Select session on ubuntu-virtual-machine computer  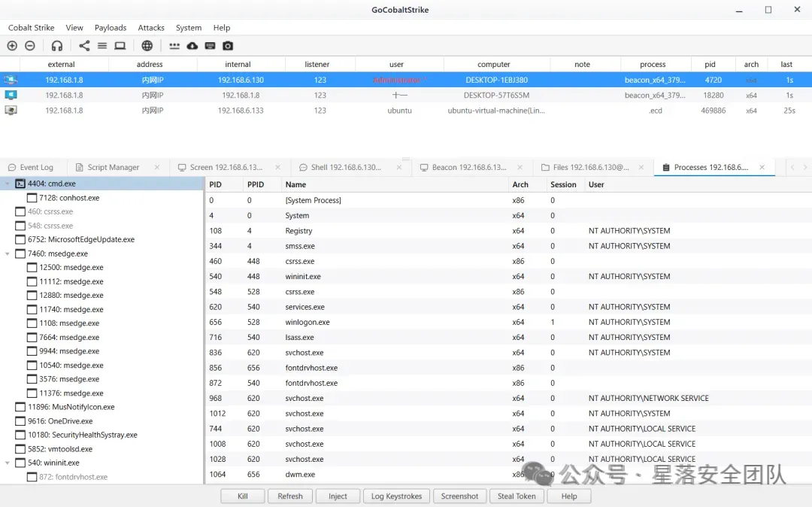[406, 111]
